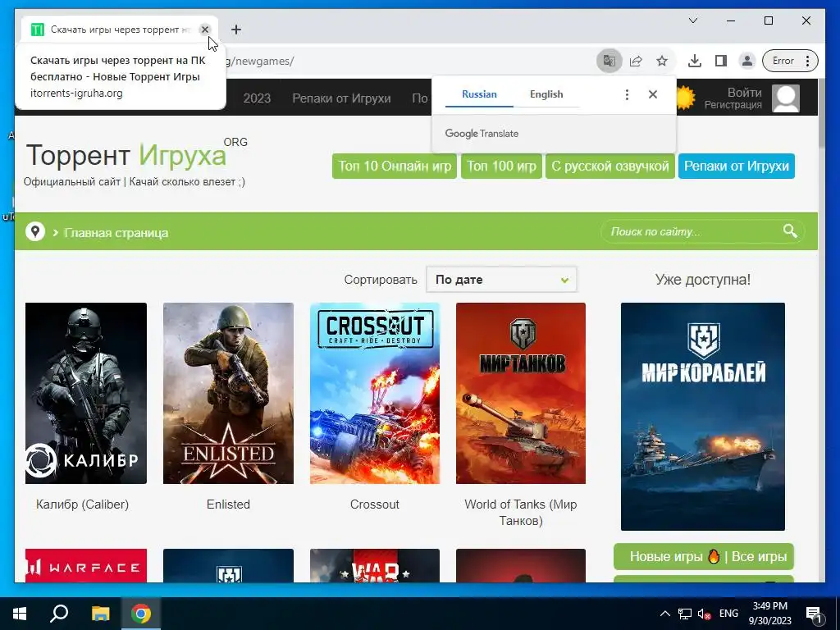Select English in translate popup

[x=546, y=94]
